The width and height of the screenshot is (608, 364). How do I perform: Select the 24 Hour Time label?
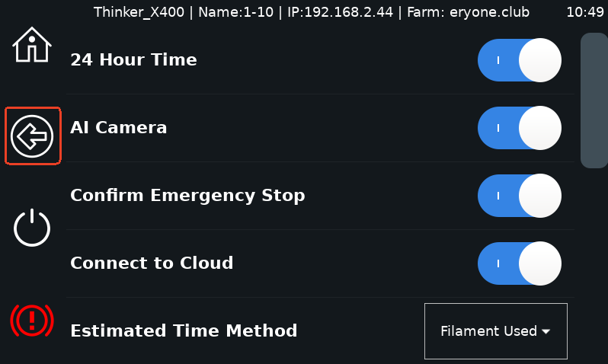133,59
